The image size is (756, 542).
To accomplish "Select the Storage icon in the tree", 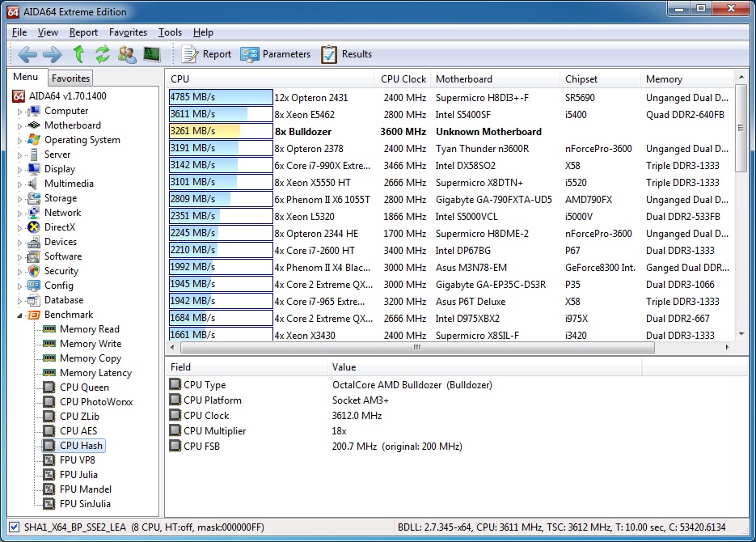I will (34, 198).
